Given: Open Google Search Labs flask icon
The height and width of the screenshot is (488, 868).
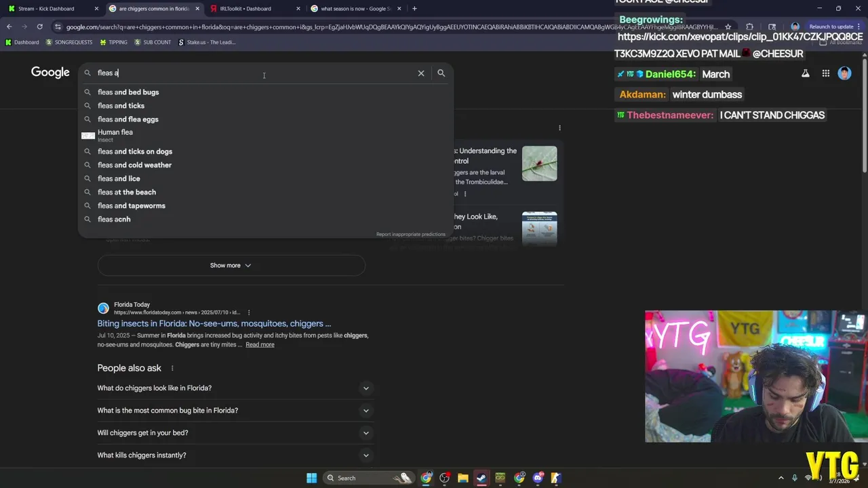Looking at the screenshot, I should pos(806,73).
